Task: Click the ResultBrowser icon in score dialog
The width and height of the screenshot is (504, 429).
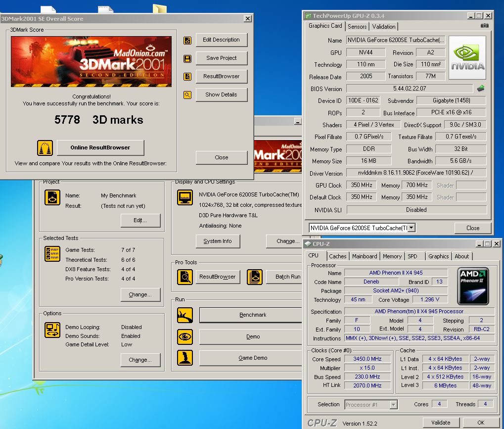Action: 187,77
